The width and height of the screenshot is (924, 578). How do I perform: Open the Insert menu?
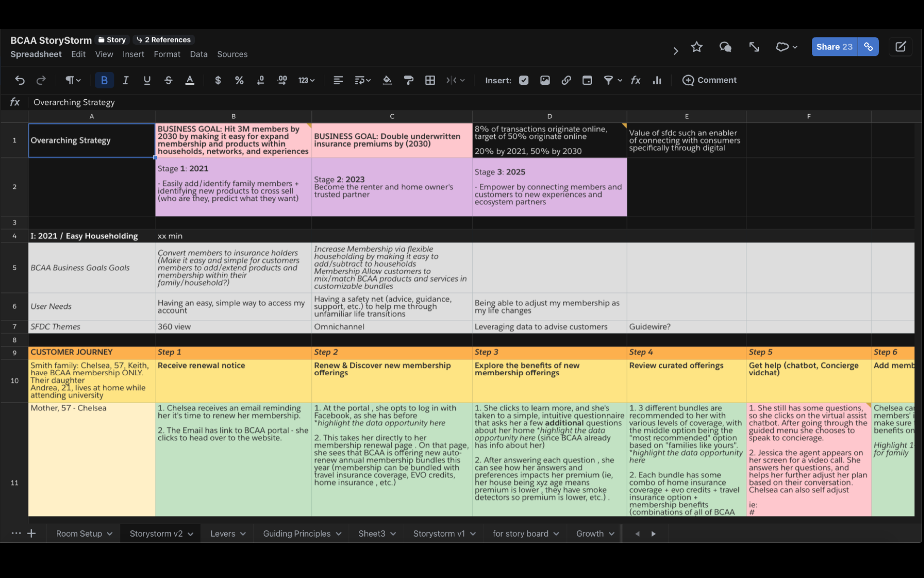tap(133, 54)
